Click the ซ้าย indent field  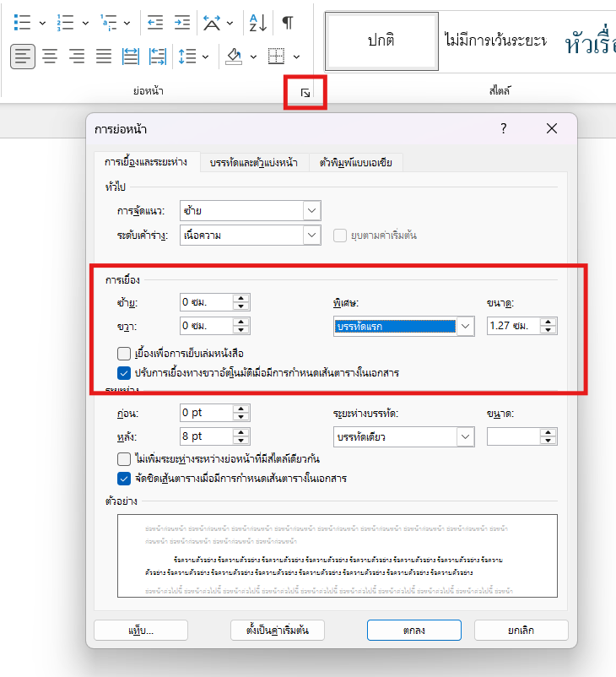tap(207, 302)
